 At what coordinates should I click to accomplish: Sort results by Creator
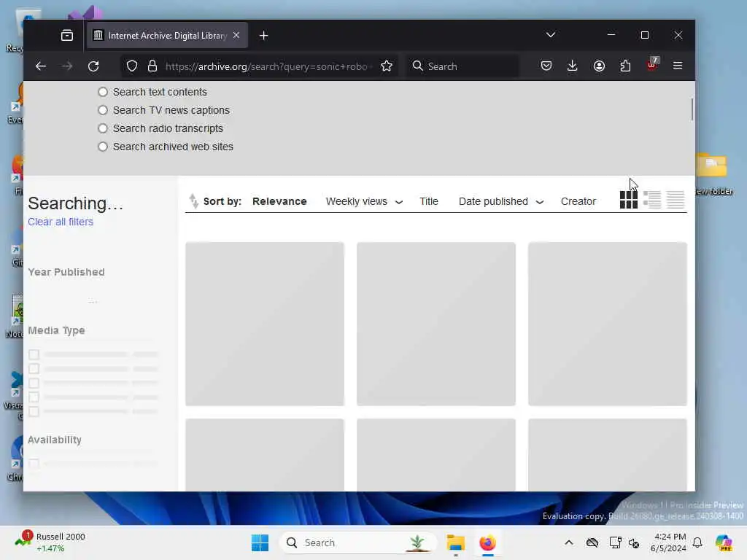tap(578, 201)
